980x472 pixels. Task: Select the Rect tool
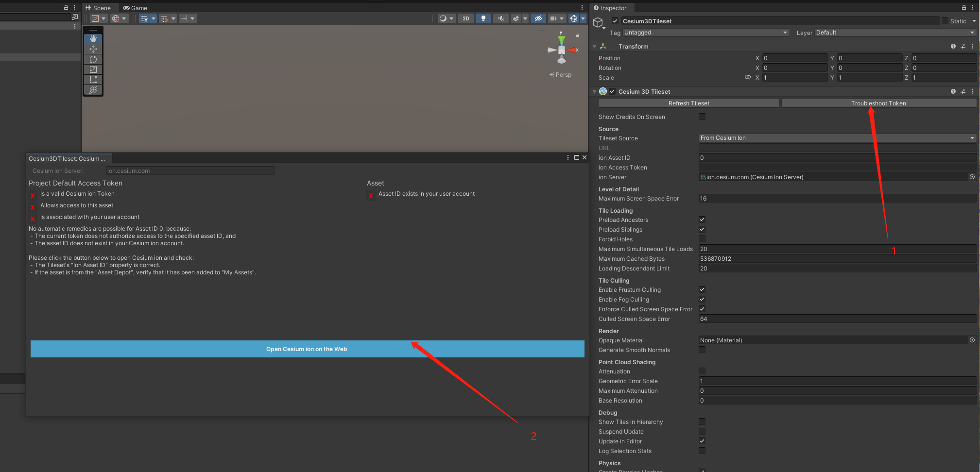click(x=93, y=80)
